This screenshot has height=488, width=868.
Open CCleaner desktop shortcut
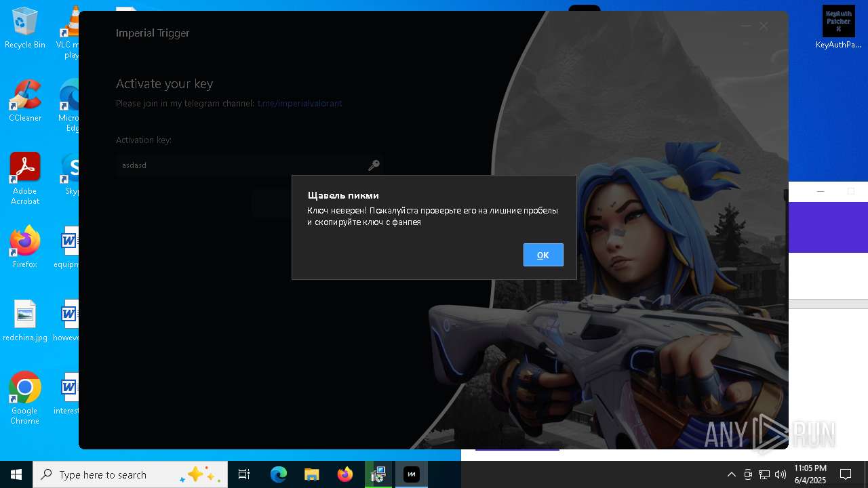pos(25,102)
